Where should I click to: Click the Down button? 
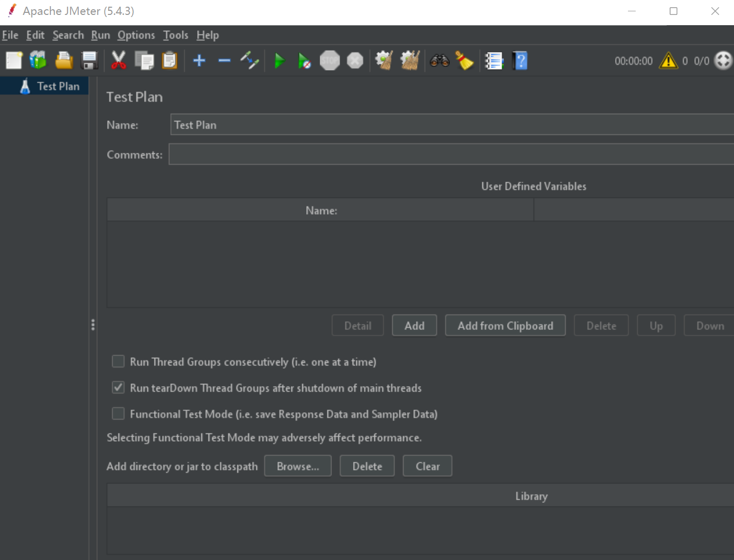coord(710,325)
